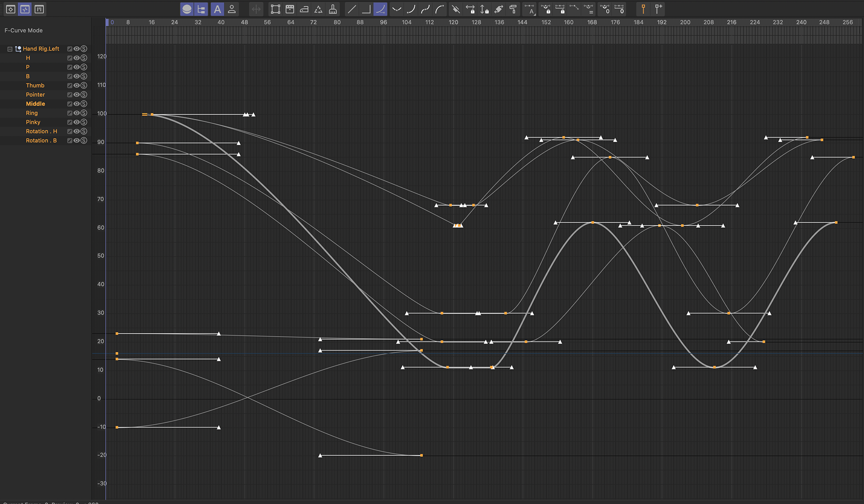This screenshot has width=864, height=504.
Task: Click the cleaning brush toolbar icon
Action: [x=333, y=9]
